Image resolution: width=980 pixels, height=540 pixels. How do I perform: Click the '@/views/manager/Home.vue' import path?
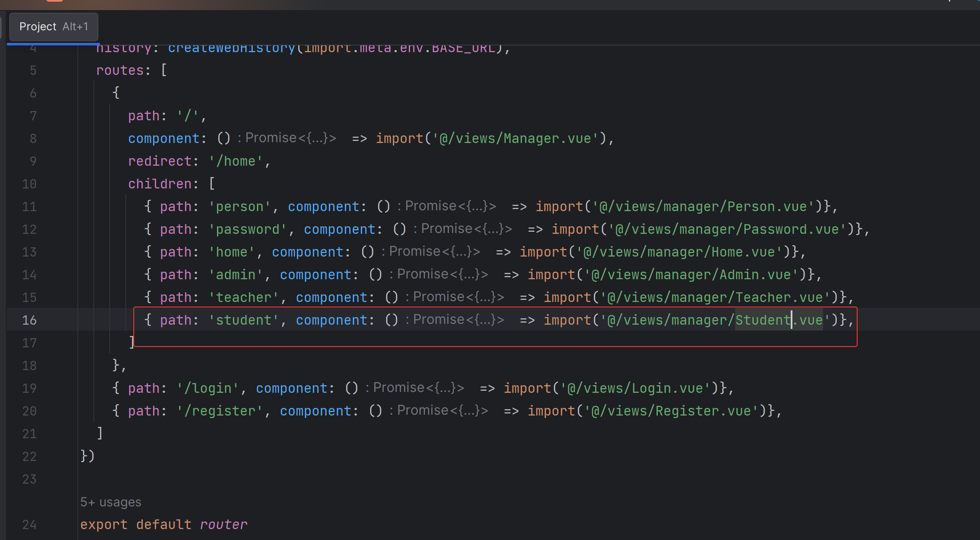[679, 252]
